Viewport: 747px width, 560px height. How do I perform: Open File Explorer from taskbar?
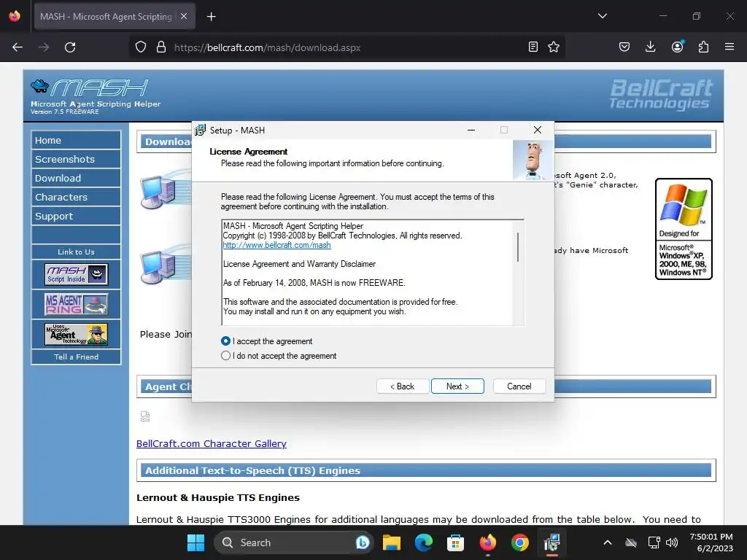392,542
